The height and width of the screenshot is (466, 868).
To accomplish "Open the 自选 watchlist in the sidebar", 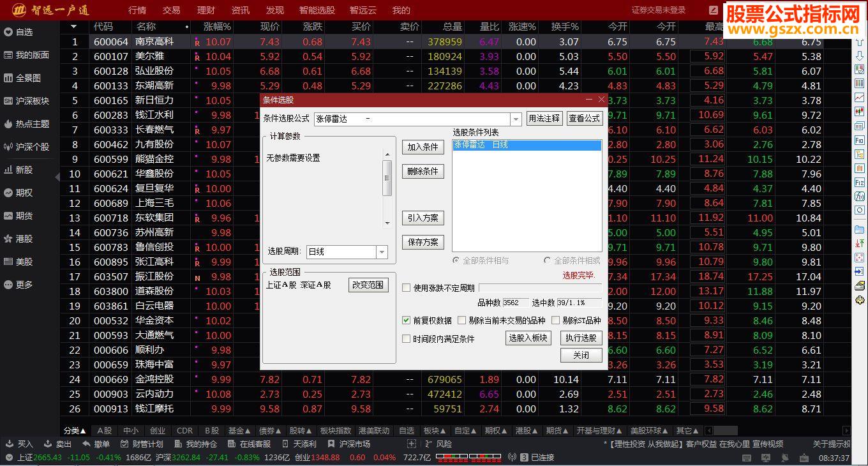I will coord(19,32).
